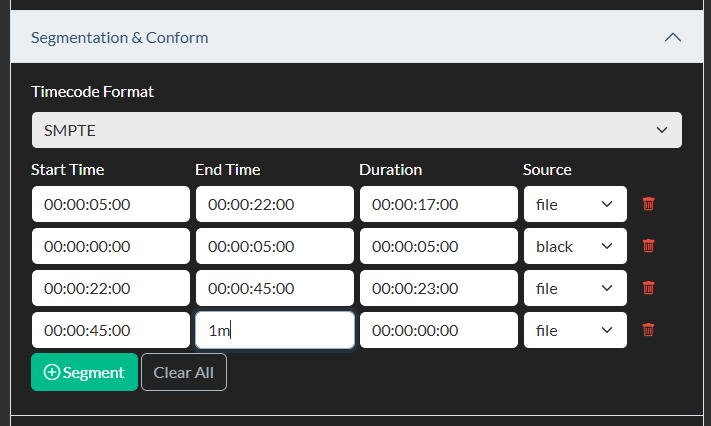The height and width of the screenshot is (426, 711).
Task: Click the Duration field showing 00:00:23:00
Action: point(438,288)
